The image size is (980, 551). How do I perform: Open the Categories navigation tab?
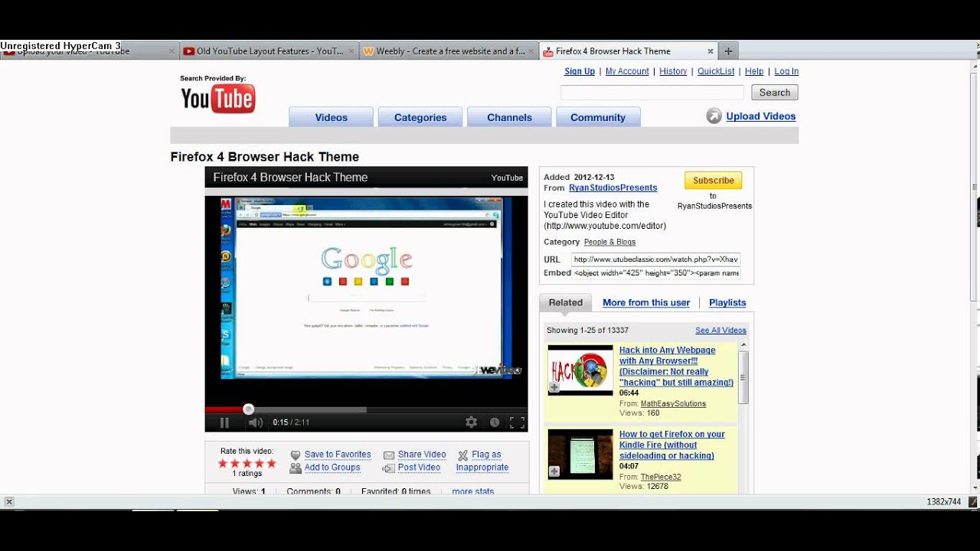coord(420,117)
